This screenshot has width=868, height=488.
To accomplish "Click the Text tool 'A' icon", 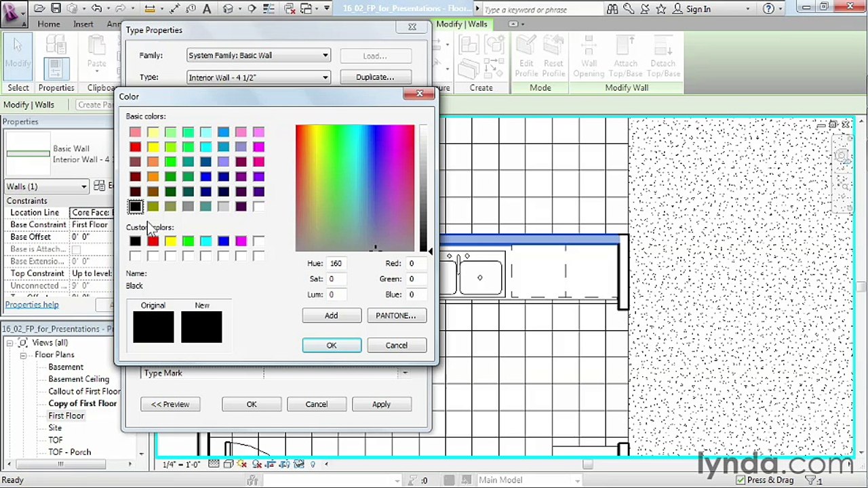I will pos(208,9).
